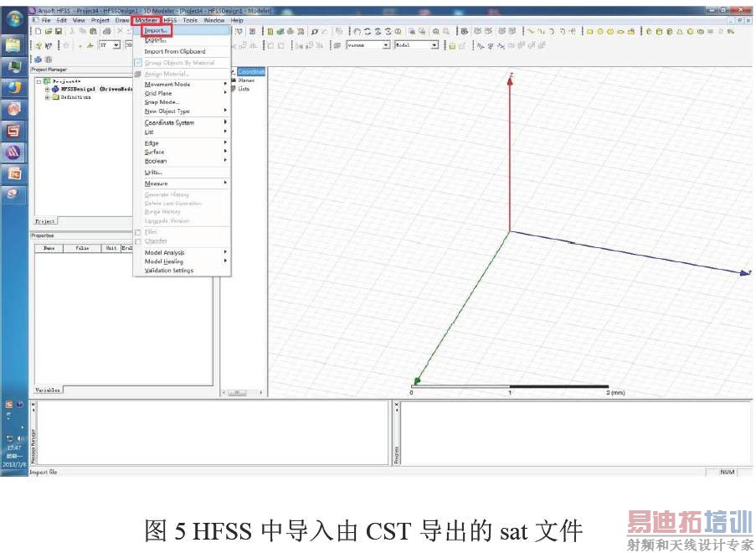Screen dimensions: 756x553
Task: Open the vacuum material dropdown
Action: (386, 45)
